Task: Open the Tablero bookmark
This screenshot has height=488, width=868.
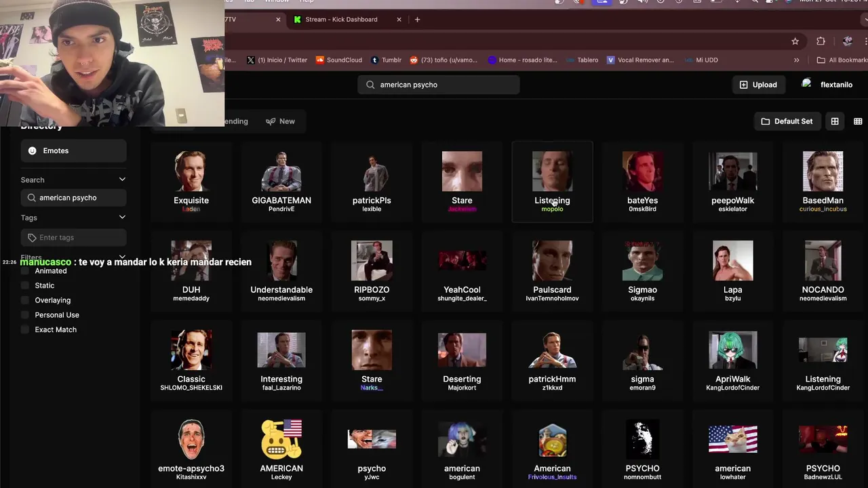Action: [582, 60]
